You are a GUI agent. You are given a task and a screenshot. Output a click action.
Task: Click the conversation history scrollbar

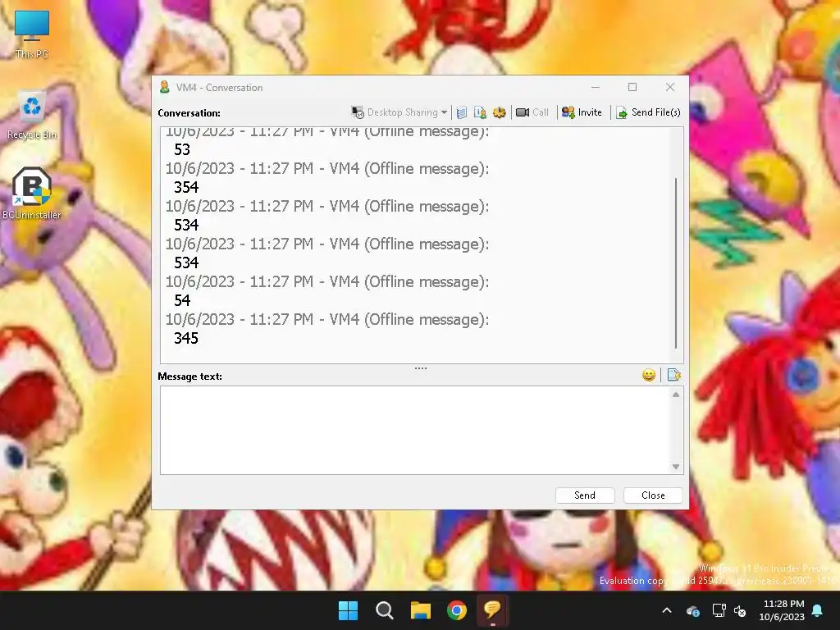tap(676, 262)
